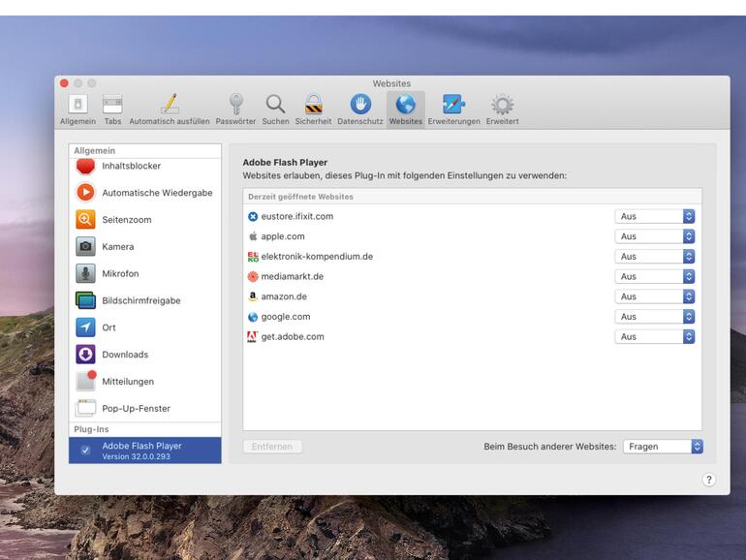
Task: Click the Entfernen button
Action: coord(272,447)
